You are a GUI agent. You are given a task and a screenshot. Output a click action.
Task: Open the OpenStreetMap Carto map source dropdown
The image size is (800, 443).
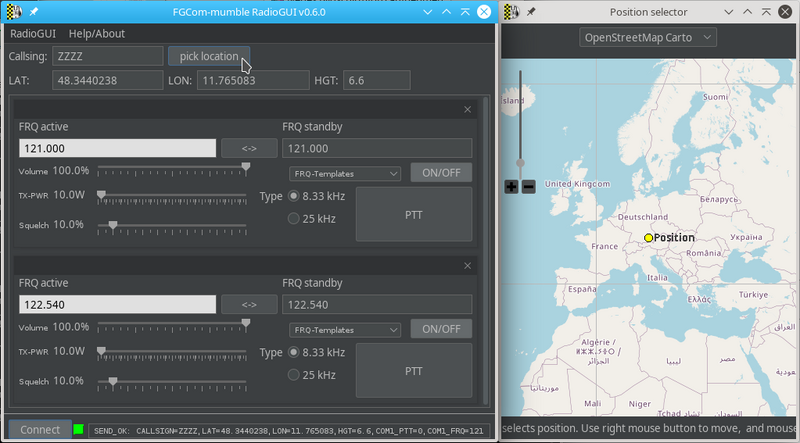click(x=648, y=37)
